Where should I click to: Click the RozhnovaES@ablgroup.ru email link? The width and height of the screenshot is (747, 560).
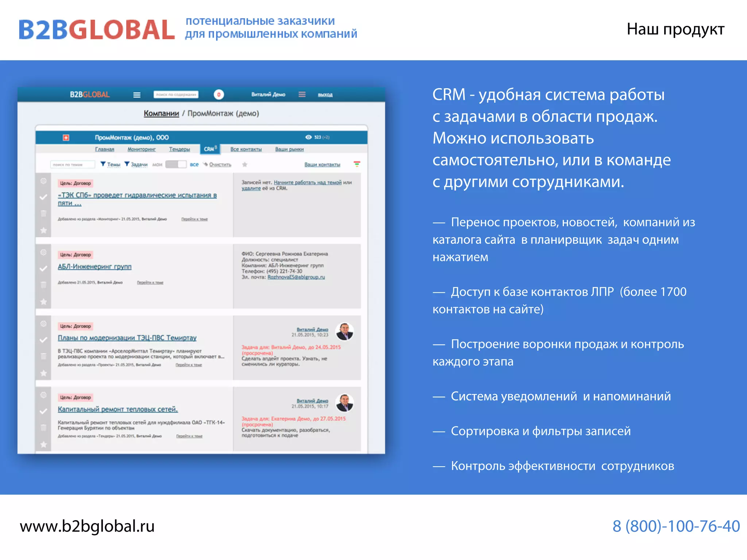(296, 277)
